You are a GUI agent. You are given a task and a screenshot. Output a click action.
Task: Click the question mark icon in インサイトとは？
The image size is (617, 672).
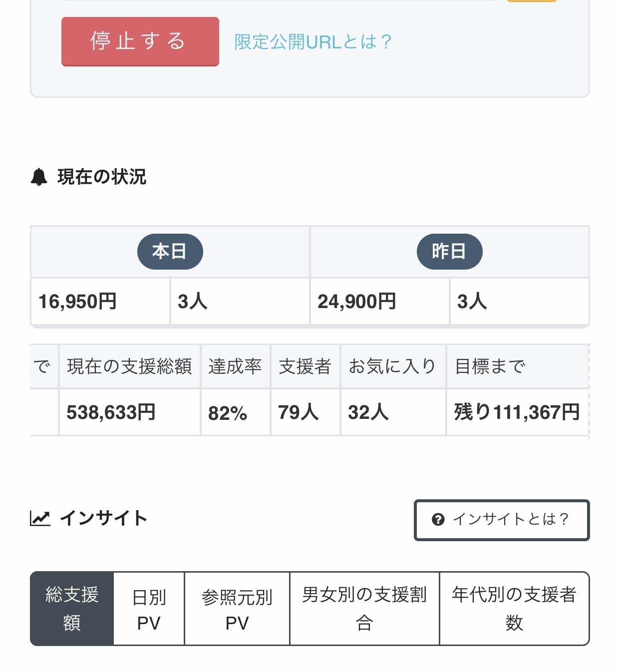tap(438, 520)
